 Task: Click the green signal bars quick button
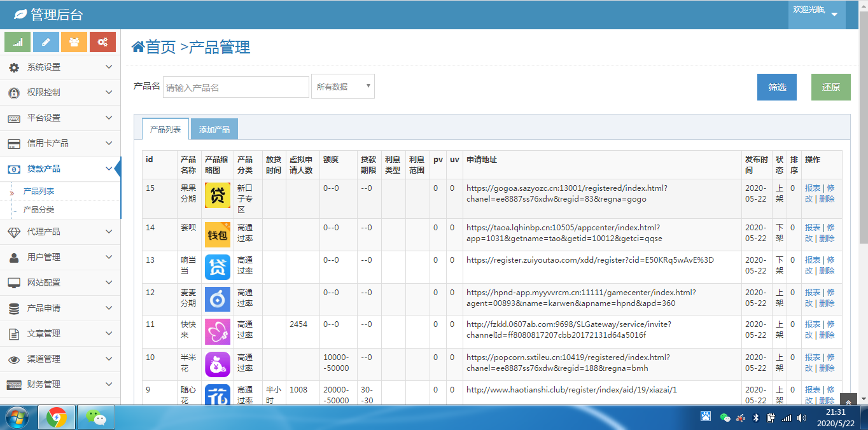18,42
